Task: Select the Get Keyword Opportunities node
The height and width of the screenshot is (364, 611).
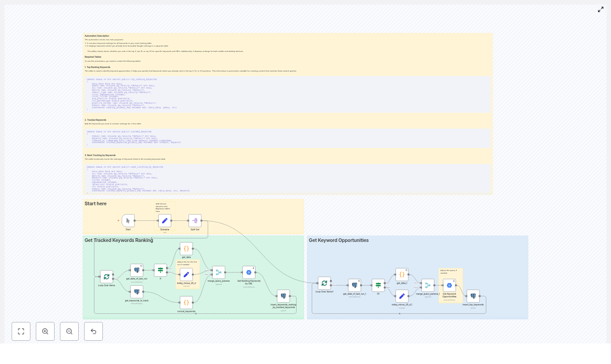Action: point(450,285)
